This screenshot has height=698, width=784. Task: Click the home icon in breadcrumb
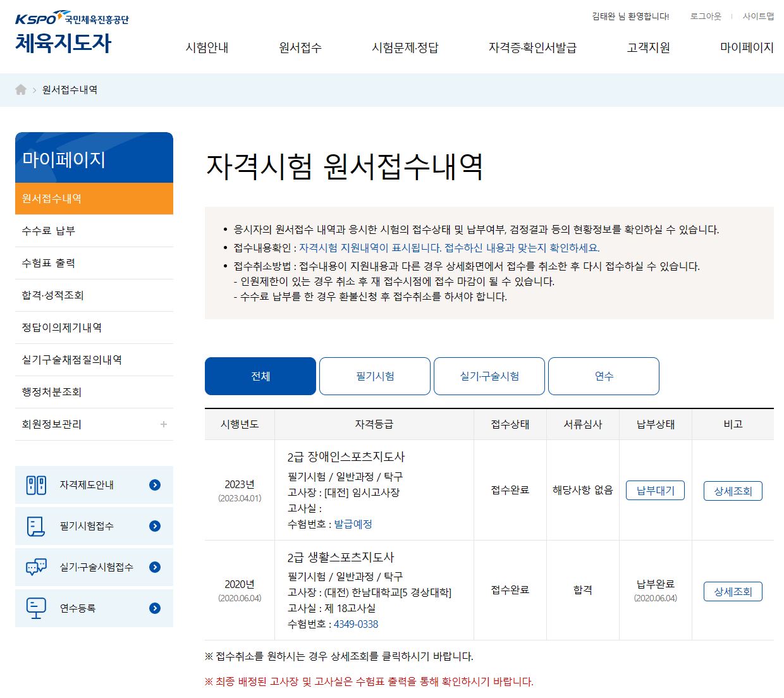(x=21, y=90)
